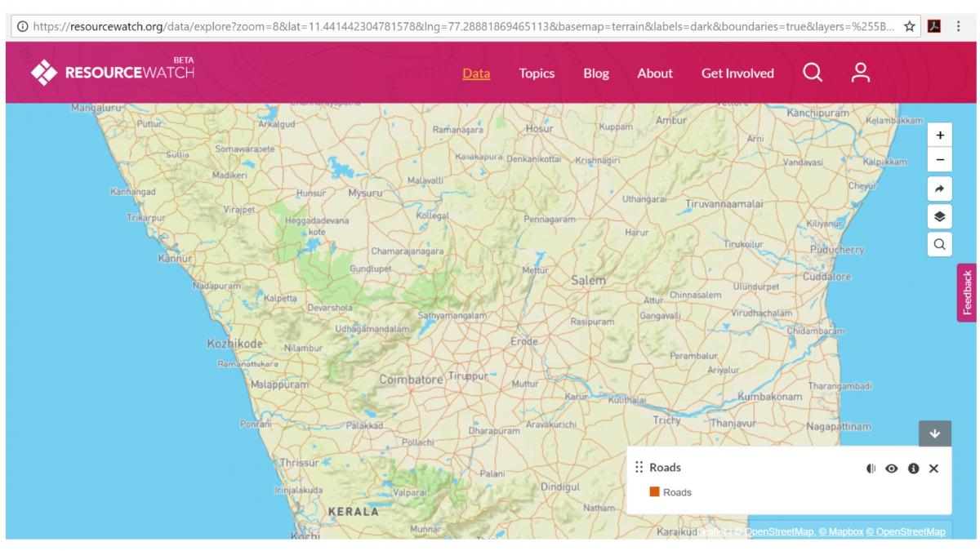Screen dimensions: 980x551
Task: Open the user account profile icon
Action: pos(860,73)
